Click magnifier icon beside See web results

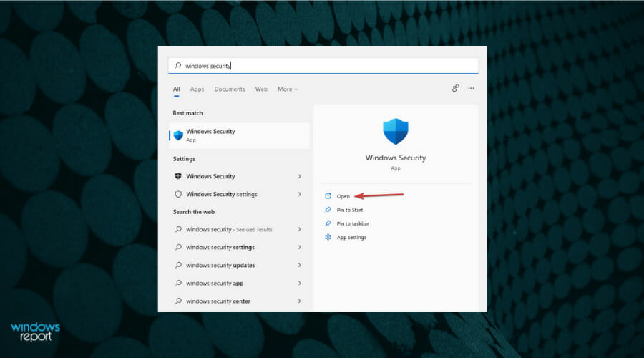178,229
